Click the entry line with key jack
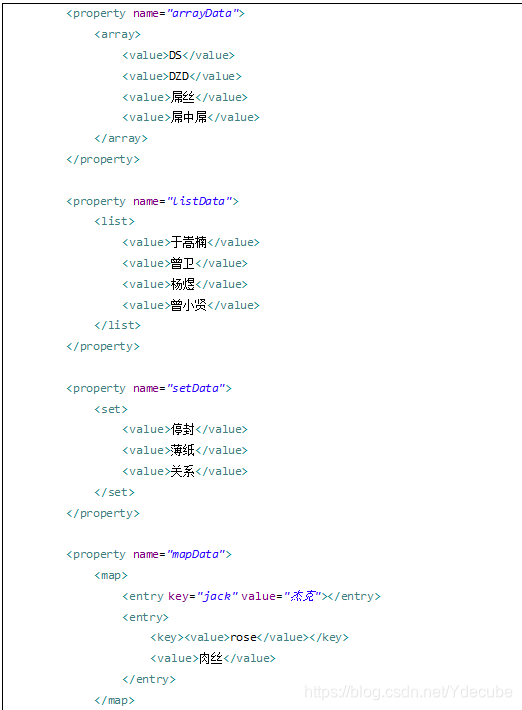Screen dimensions: 522x710 [251, 596]
